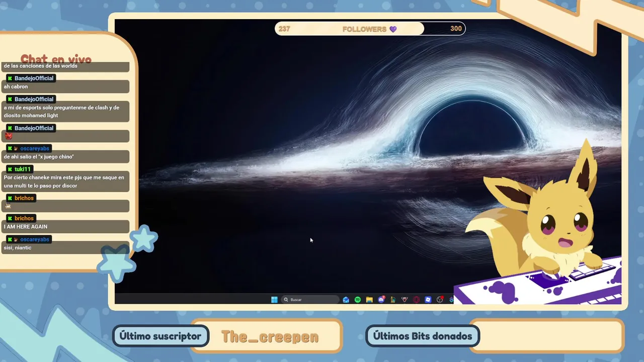Click the Kick badge next to tuki11
The width and height of the screenshot is (644, 362).
point(10,169)
